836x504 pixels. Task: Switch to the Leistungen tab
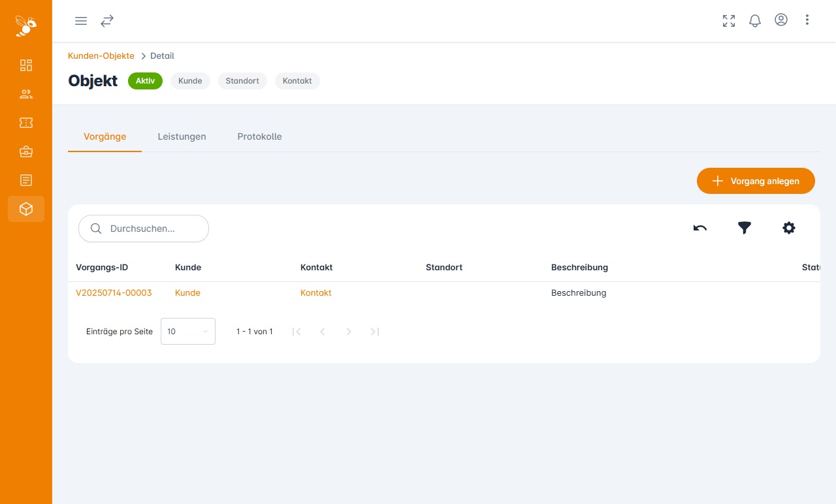[x=182, y=136]
